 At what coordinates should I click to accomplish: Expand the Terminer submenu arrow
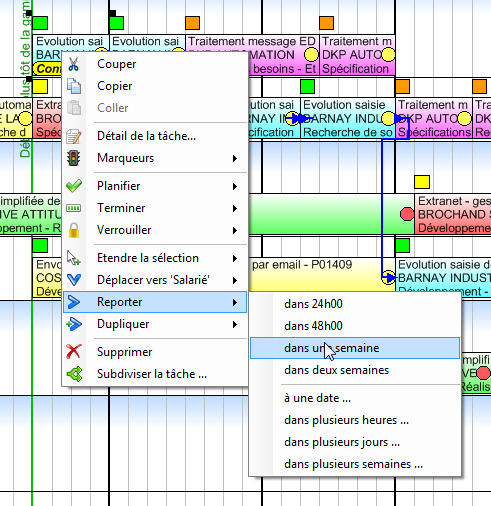(235, 208)
